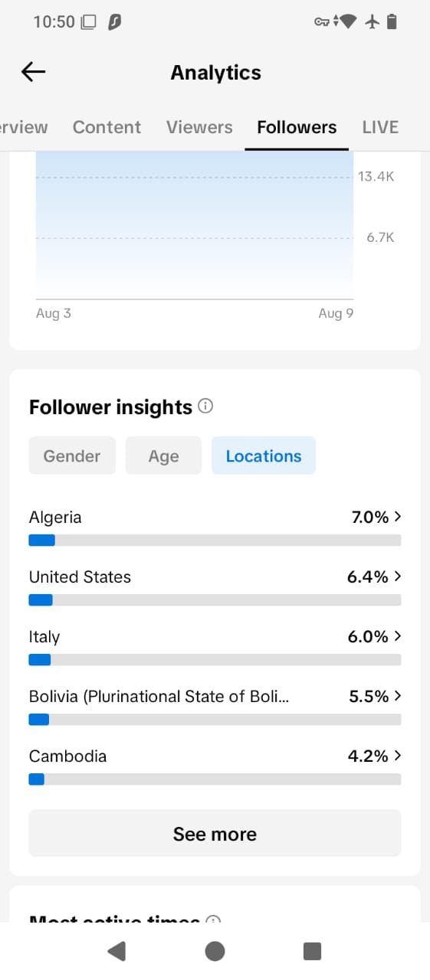Image resolution: width=430 pixels, height=980 pixels.
Task: Open the LIVE analytics tab
Action: click(380, 127)
